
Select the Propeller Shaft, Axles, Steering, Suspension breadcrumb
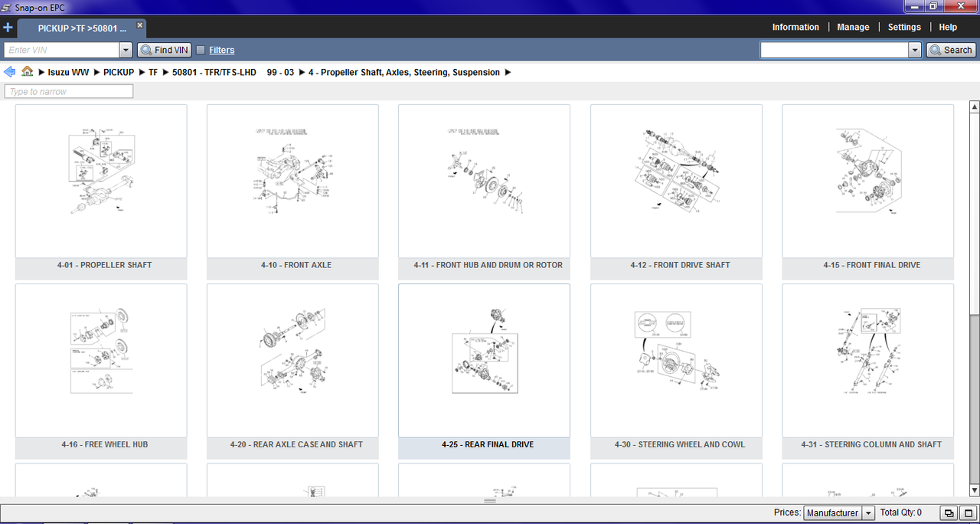click(404, 73)
